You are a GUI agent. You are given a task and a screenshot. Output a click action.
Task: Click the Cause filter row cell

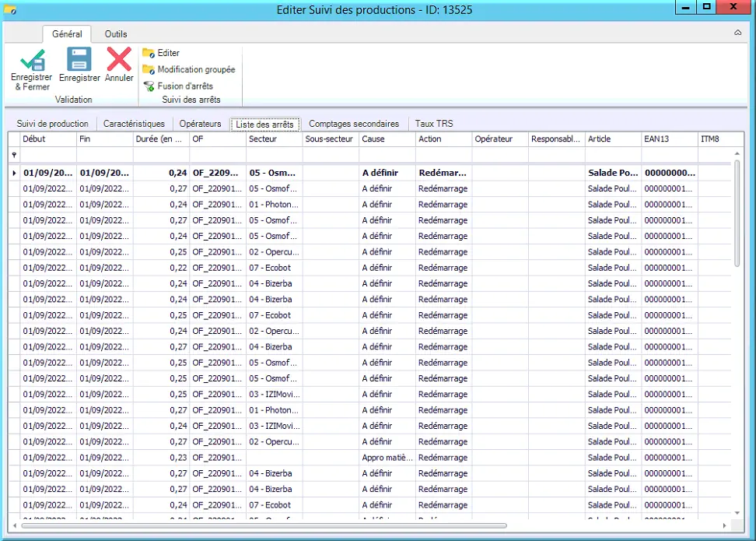pos(387,155)
